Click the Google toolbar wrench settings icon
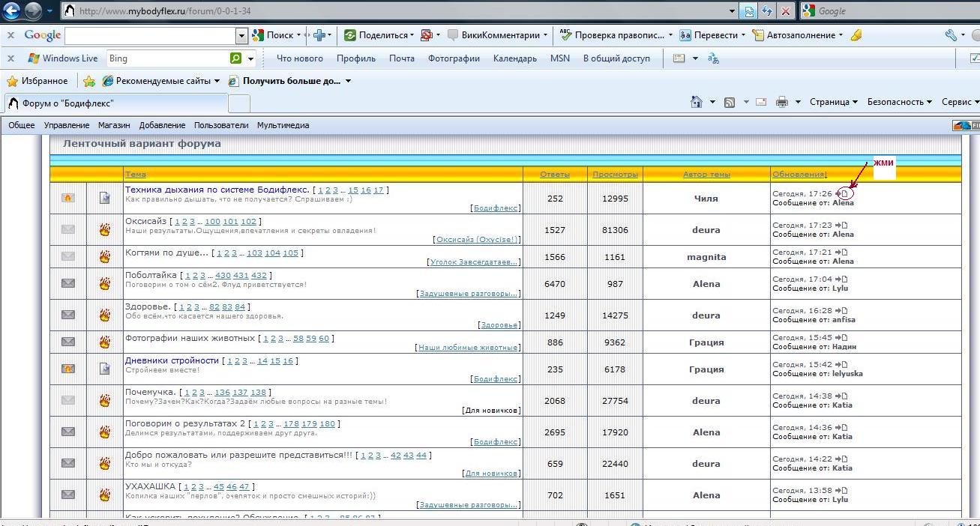Viewport: 980px width, 526px height. tap(951, 35)
